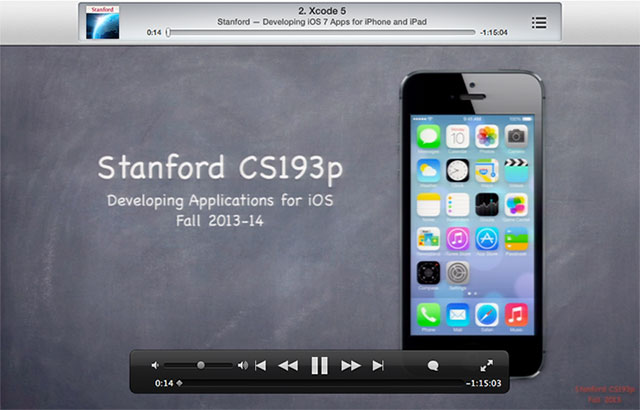Click the fast-forward double-arrow button
This screenshot has height=410, width=640.
tap(351, 366)
